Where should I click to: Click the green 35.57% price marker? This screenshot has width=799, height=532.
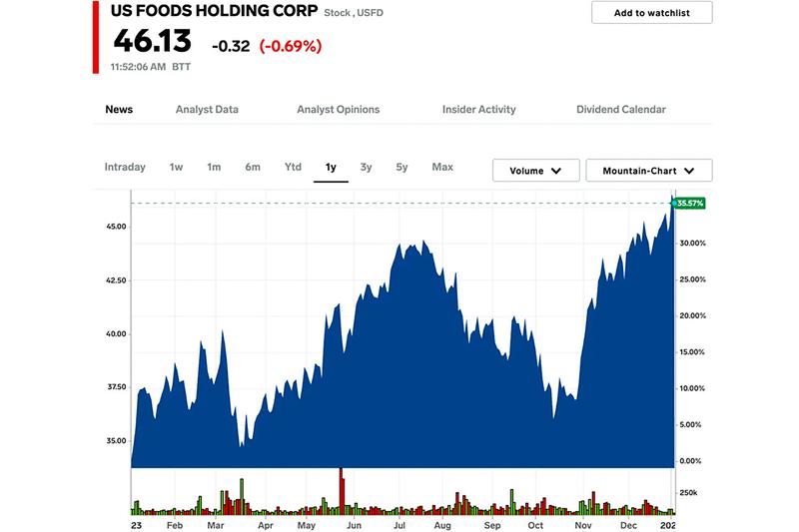click(689, 204)
